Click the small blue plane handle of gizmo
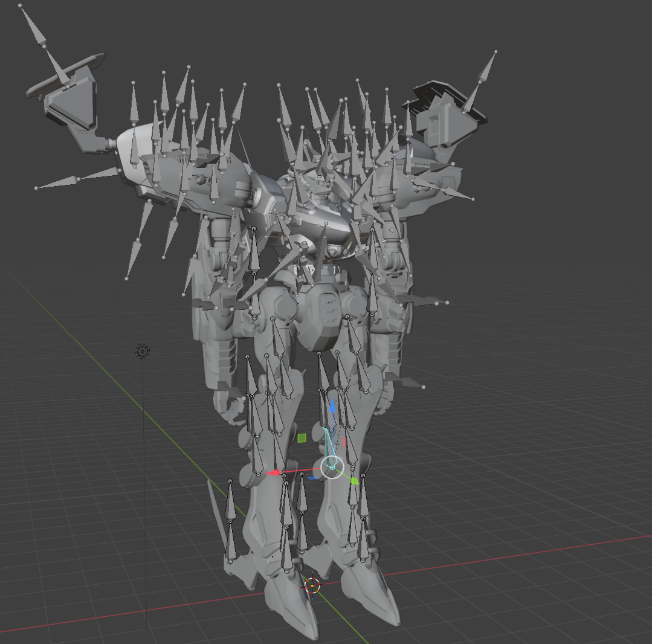The width and height of the screenshot is (652, 644). point(313,478)
